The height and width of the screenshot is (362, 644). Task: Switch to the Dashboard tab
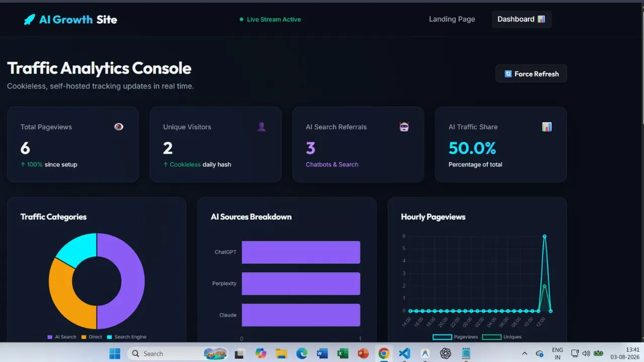coord(521,19)
